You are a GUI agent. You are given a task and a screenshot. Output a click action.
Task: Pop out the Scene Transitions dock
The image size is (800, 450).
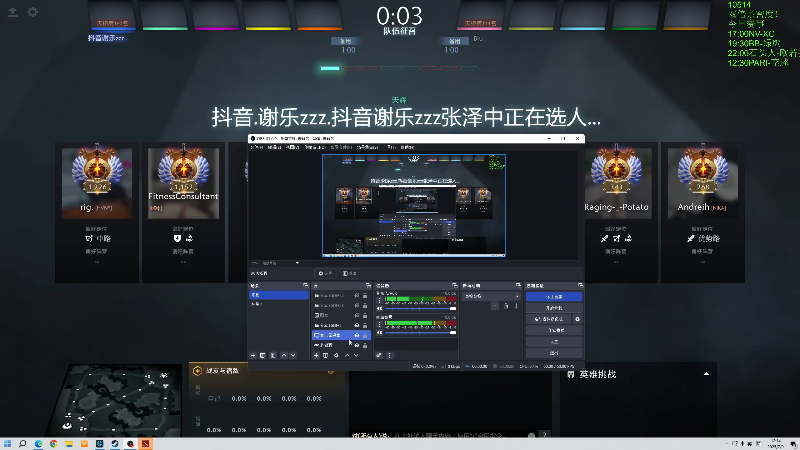click(x=518, y=285)
